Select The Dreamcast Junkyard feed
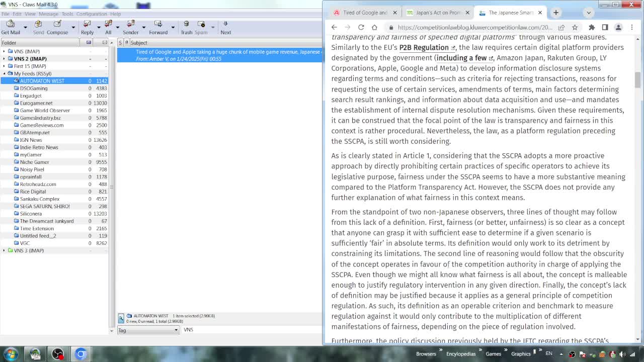The height and width of the screenshot is (362, 644). 47,221
